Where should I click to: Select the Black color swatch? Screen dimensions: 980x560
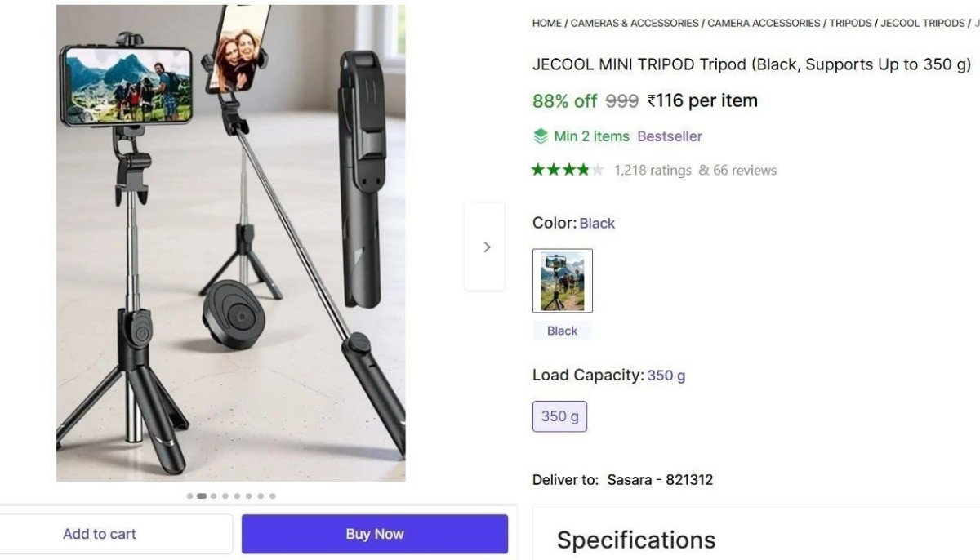pos(562,280)
